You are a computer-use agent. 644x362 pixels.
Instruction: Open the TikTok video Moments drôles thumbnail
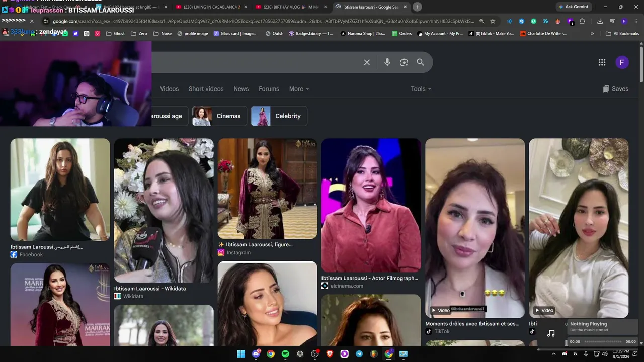[475, 228]
